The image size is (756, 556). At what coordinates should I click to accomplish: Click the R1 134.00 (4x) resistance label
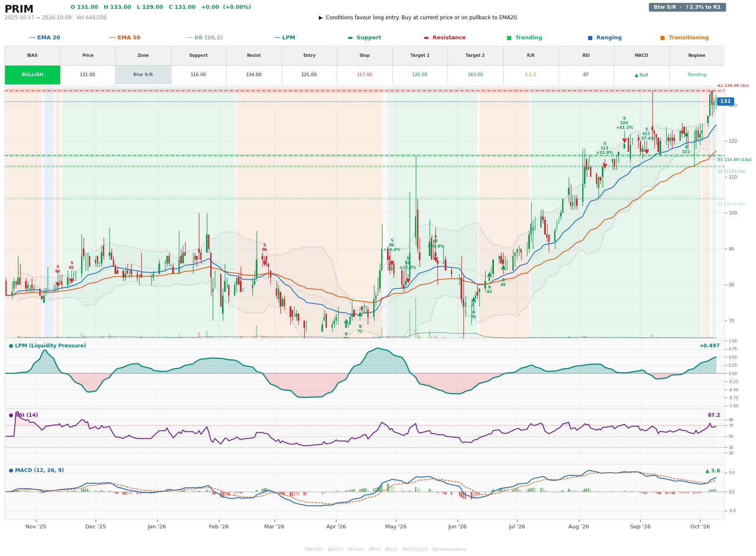(733, 86)
